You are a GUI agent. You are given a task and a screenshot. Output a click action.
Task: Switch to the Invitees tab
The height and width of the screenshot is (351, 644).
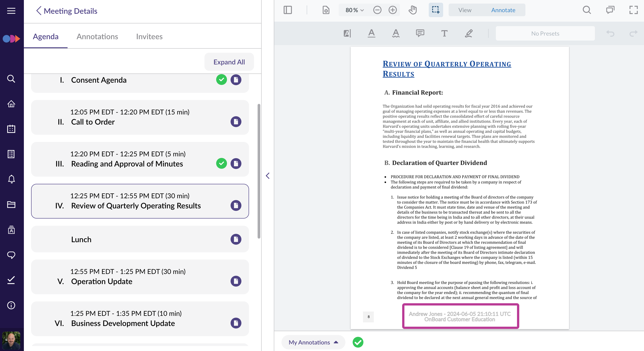pos(149,36)
